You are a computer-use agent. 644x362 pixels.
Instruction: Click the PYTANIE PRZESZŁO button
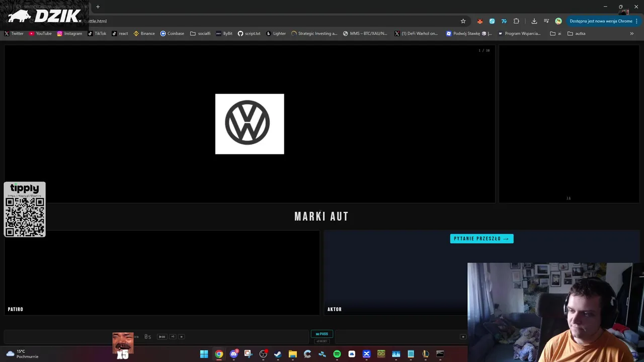[x=481, y=239]
